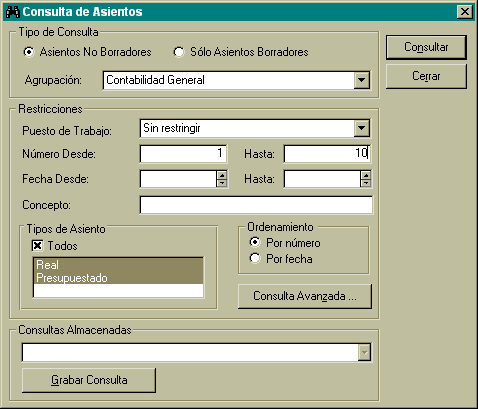Open the Agrupación dropdown list
Screen dimensions: 478x409
pos(362,80)
